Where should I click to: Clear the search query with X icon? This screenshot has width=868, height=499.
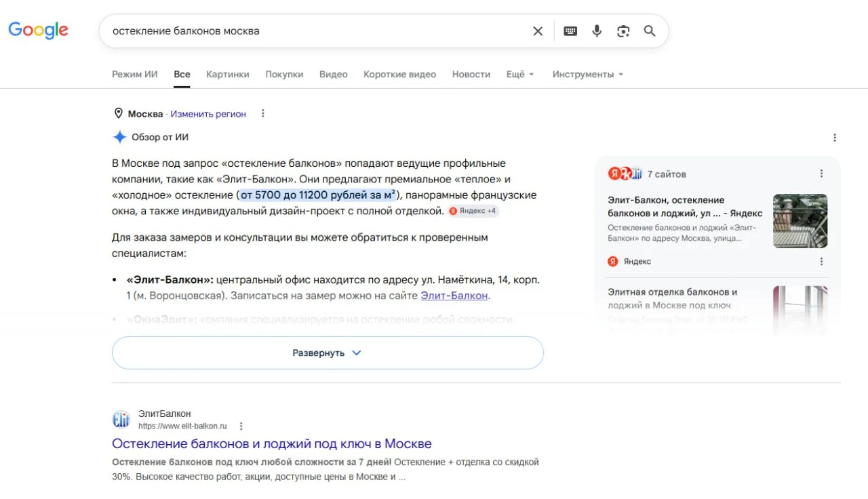tap(538, 31)
